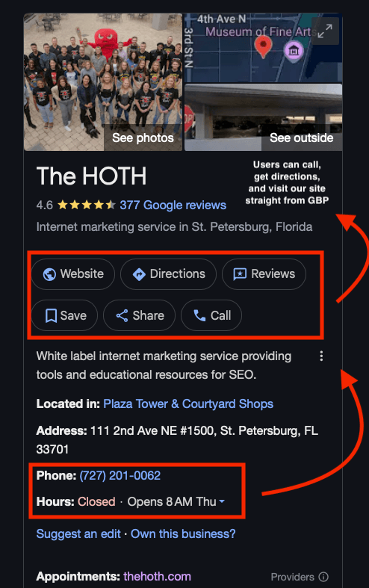369x588 pixels.
Task: Call The HOTH via Call button
Action: pyautogui.click(x=211, y=315)
